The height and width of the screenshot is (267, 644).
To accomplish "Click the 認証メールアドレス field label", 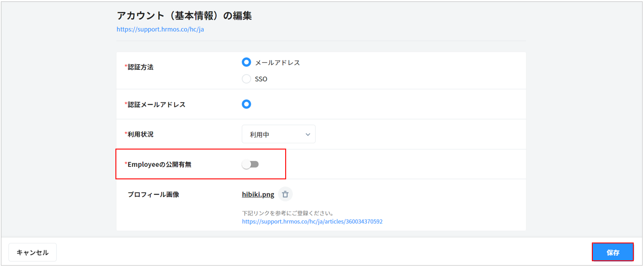I will (x=156, y=105).
